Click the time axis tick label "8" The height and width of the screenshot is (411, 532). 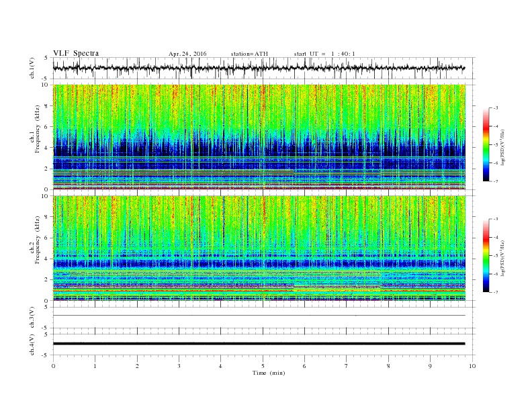point(388,366)
